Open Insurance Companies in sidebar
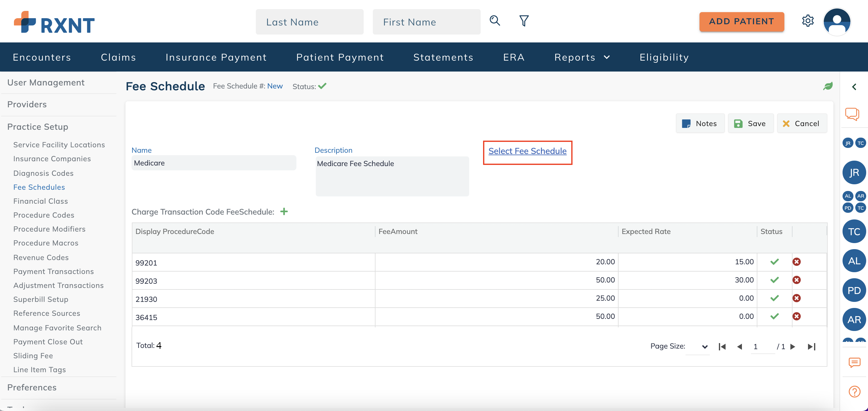868x411 pixels. [52, 159]
